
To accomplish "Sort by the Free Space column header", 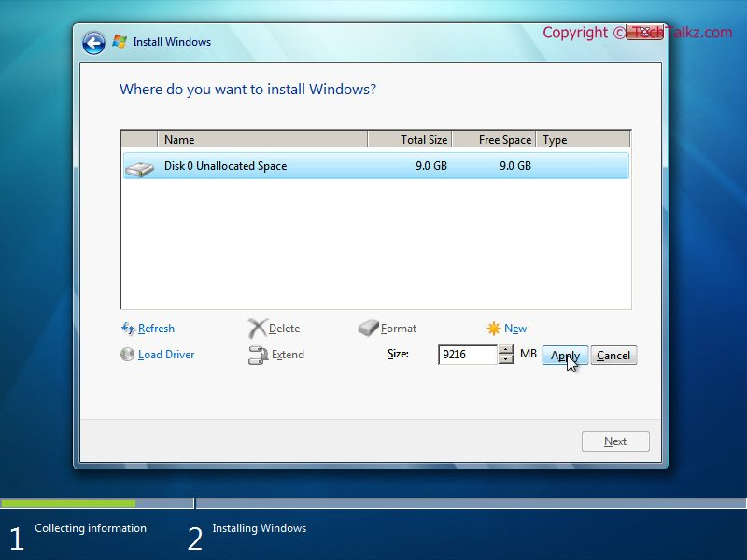I will point(494,139).
